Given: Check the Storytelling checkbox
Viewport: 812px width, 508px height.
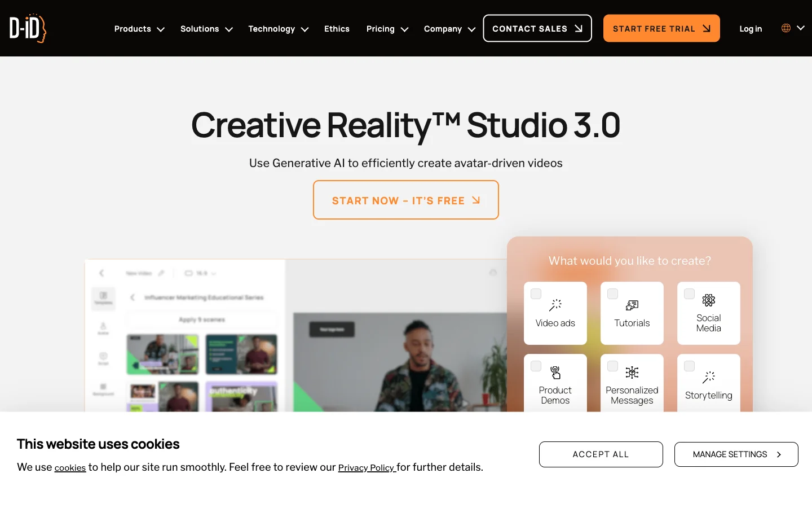Looking at the screenshot, I should (x=690, y=366).
